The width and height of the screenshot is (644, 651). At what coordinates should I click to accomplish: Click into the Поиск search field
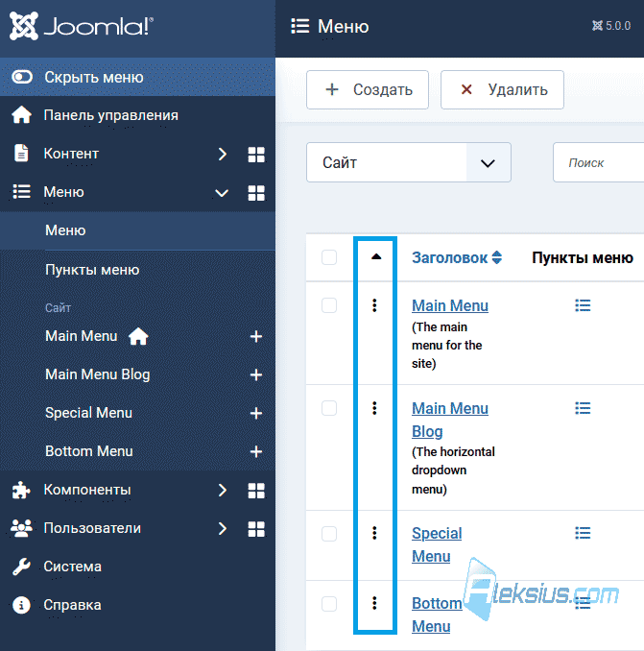598,162
